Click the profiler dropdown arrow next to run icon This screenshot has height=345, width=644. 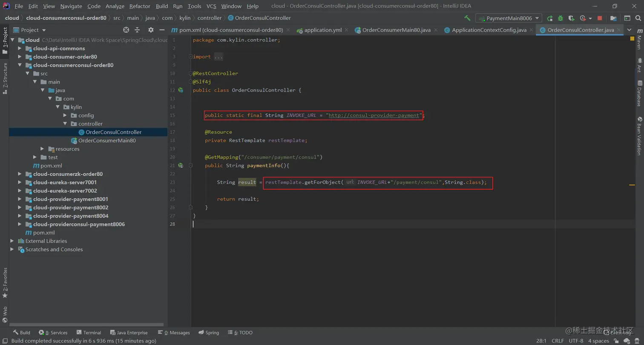[590, 18]
